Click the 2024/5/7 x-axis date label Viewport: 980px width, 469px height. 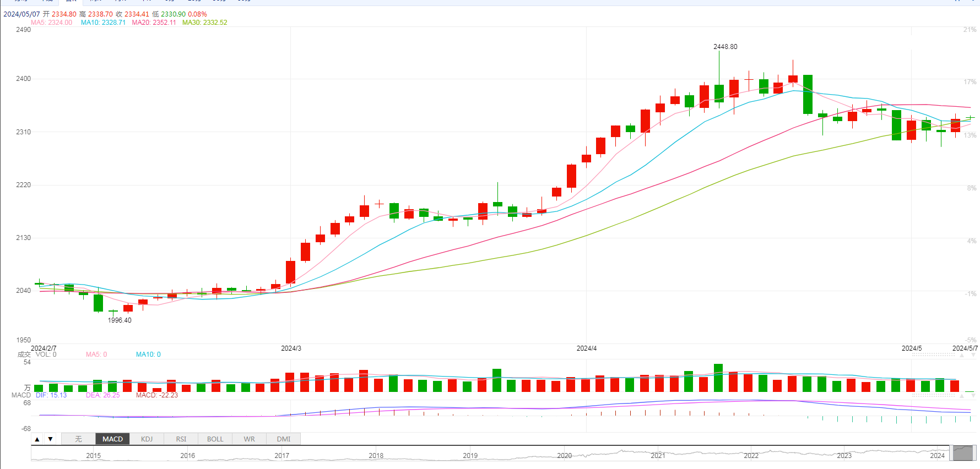965,348
